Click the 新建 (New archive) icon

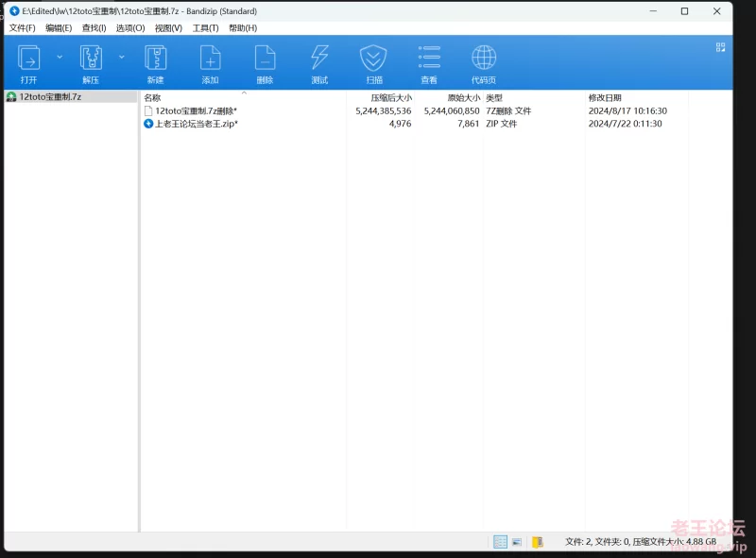(155, 58)
